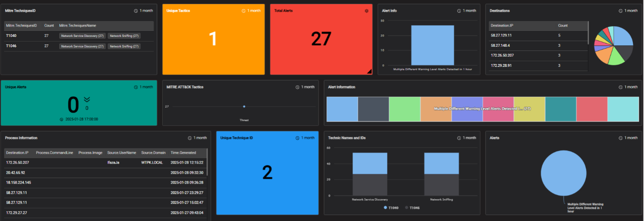
Task: Open the 1 month range of Alert Information
Action: pos(630,87)
